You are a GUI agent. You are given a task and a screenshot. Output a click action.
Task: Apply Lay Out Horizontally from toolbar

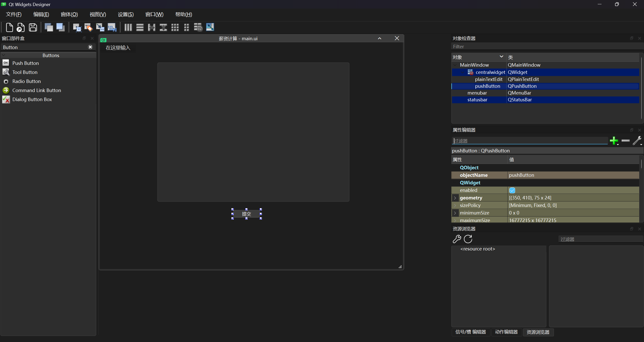(128, 27)
